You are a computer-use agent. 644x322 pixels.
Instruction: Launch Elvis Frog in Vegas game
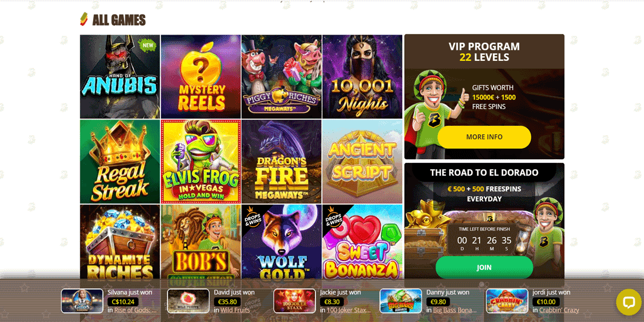pyautogui.click(x=201, y=162)
